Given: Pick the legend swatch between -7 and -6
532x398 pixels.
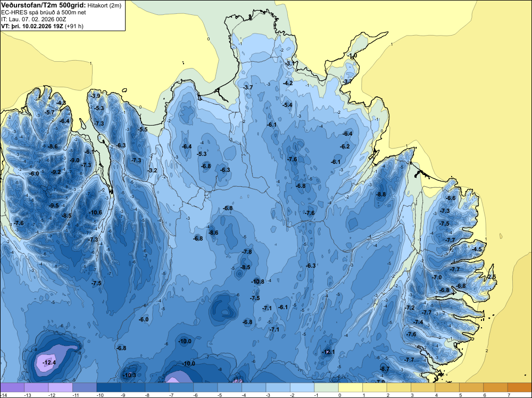Looking at the screenshot, I should [x=181, y=387].
